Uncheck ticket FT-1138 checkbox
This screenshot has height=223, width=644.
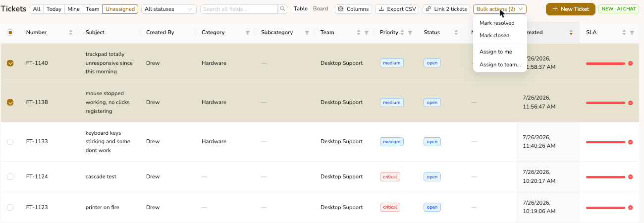[x=10, y=103]
